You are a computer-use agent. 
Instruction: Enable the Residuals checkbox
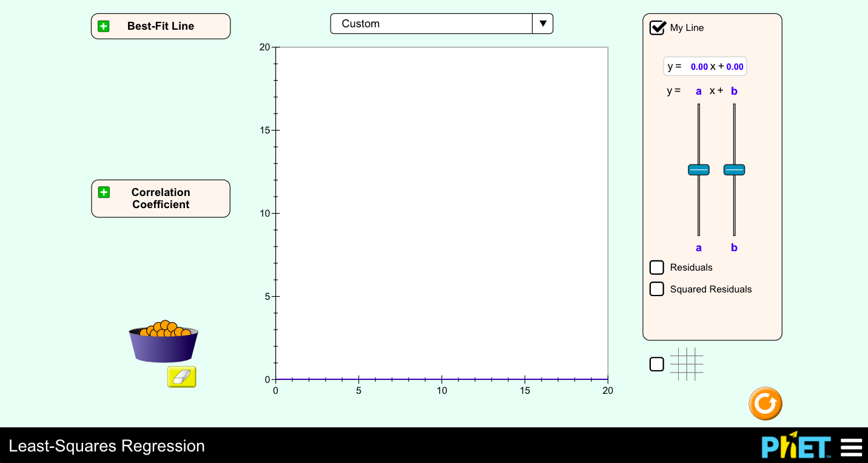657,267
